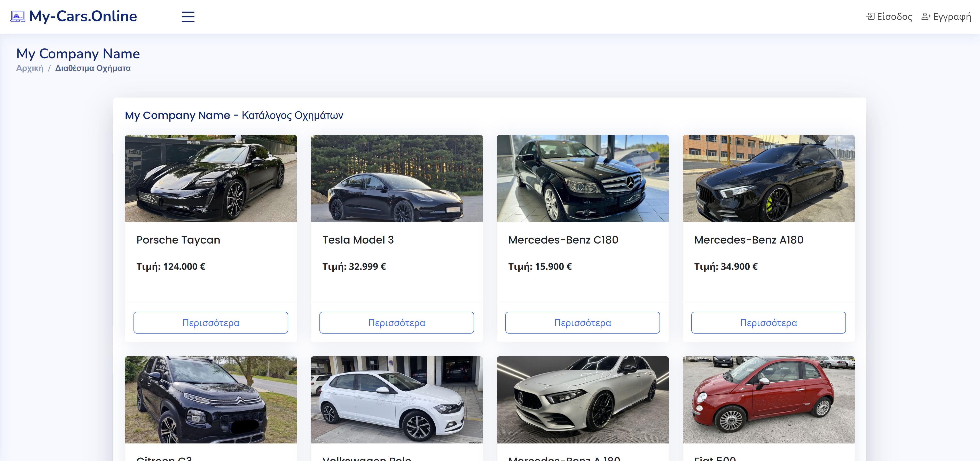The height and width of the screenshot is (461, 980).
Task: Open the Tesla Model 3 photo
Action: pyautogui.click(x=396, y=178)
